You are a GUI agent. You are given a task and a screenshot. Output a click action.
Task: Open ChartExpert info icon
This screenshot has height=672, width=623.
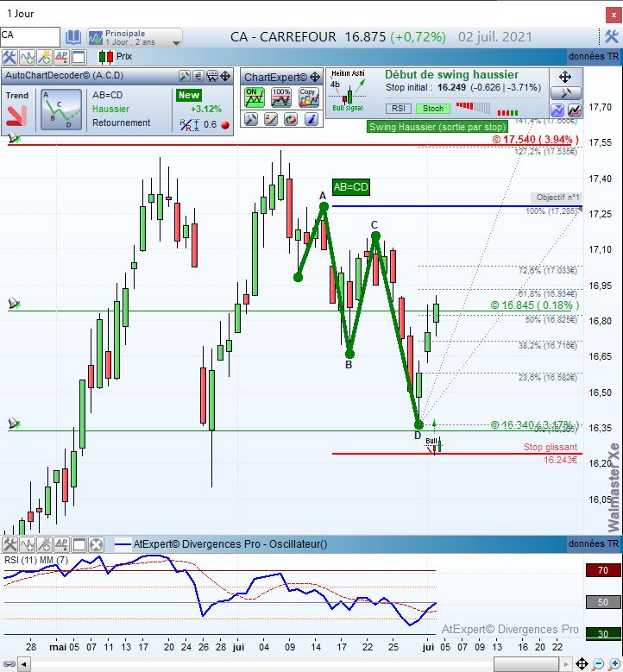coord(311,119)
